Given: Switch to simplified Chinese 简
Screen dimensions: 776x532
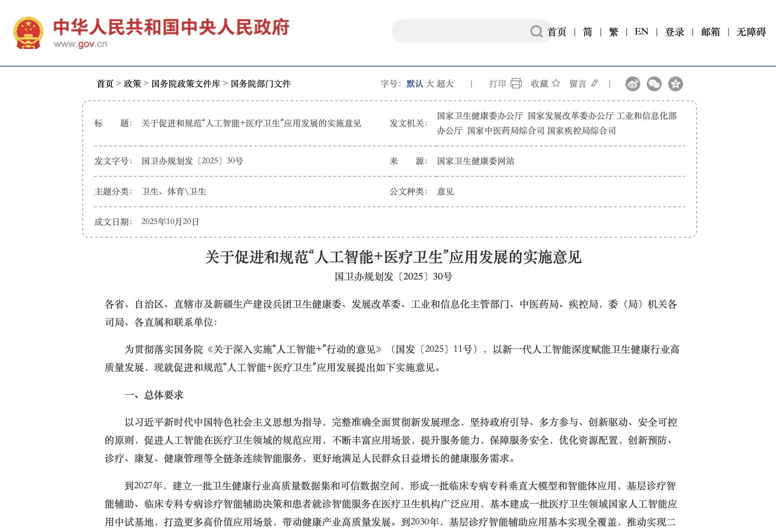Looking at the screenshot, I should (x=588, y=32).
